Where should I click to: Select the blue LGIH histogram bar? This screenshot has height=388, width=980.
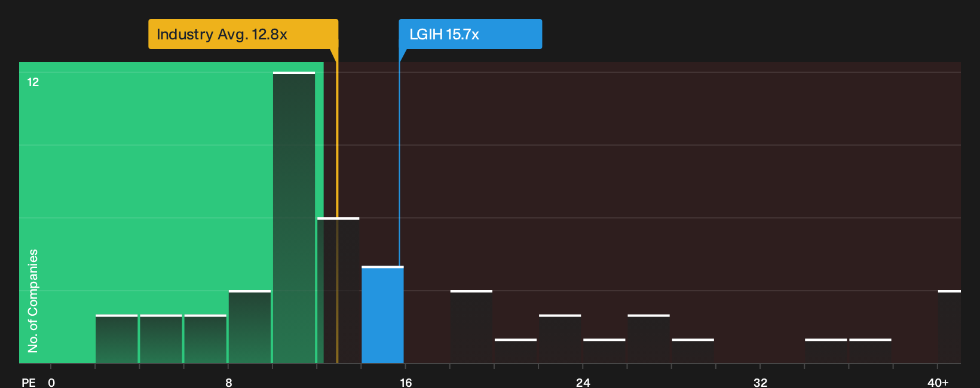[382, 315]
